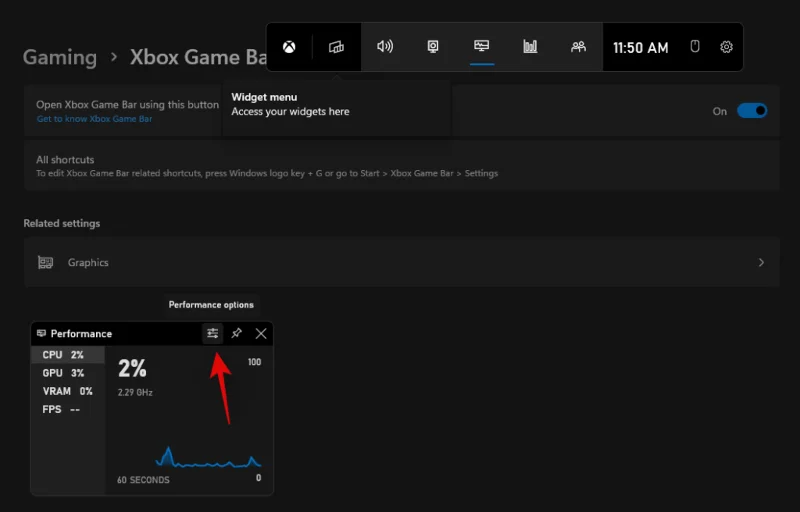Click the All shortcuts row
The height and width of the screenshot is (512, 800).
point(402,166)
